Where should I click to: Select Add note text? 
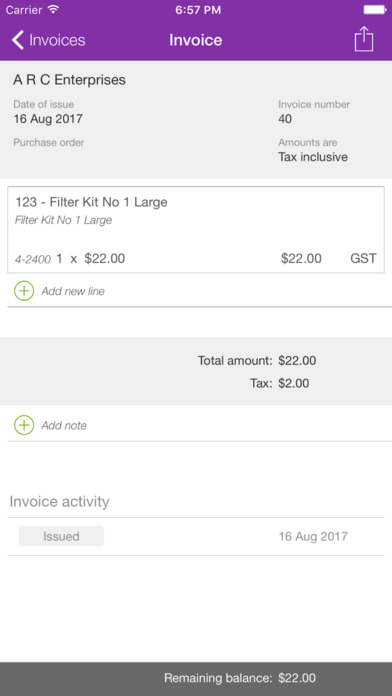(x=64, y=426)
